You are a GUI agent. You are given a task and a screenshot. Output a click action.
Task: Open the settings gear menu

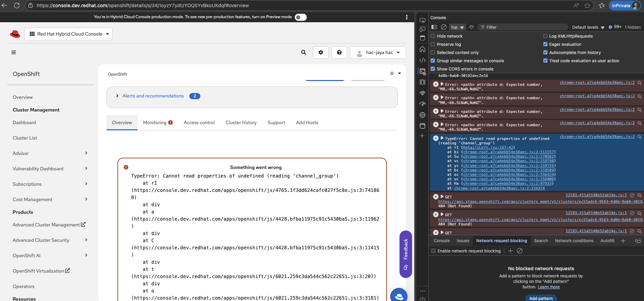coord(320,52)
